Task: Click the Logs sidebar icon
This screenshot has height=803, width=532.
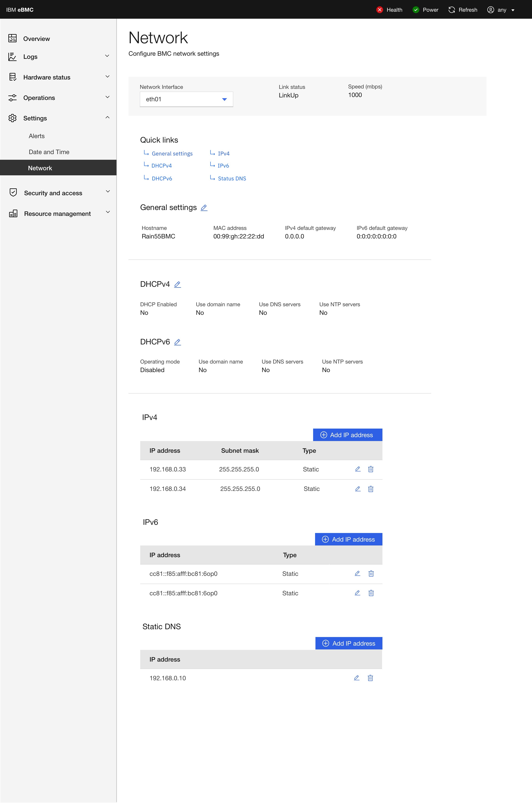Action: 12,56
